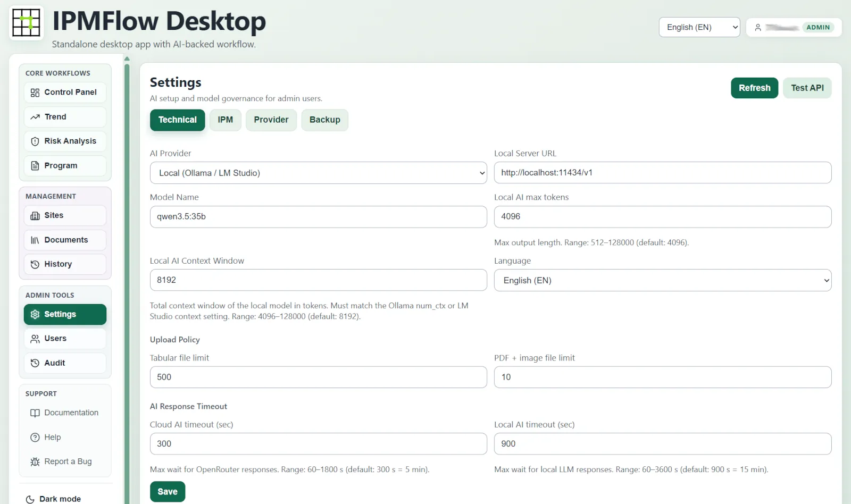View History in Management section

65,265
